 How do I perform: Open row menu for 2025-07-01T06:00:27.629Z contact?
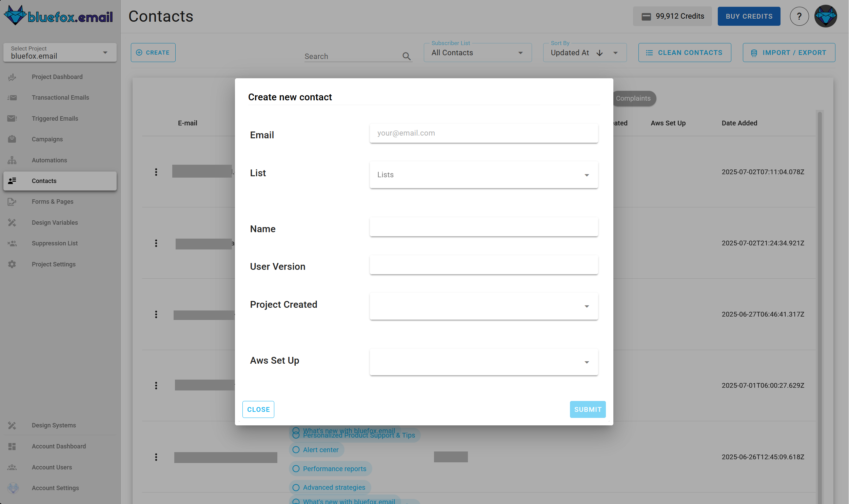tap(156, 386)
